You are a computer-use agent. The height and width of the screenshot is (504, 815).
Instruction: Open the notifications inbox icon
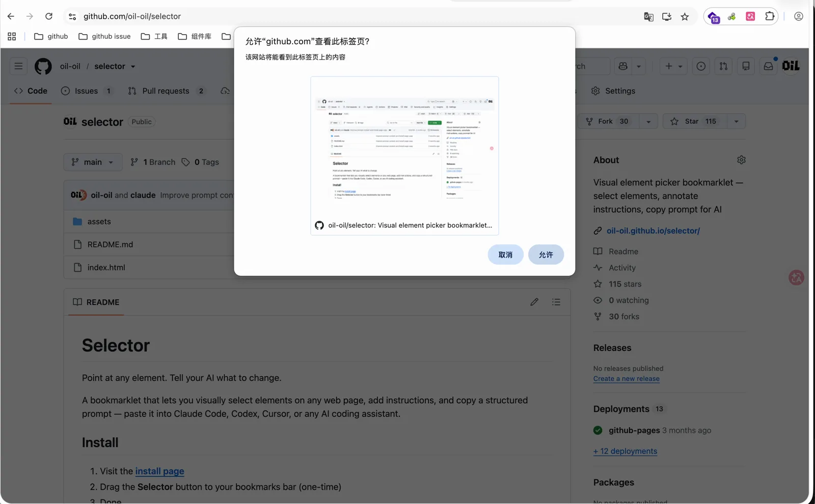tap(768, 66)
